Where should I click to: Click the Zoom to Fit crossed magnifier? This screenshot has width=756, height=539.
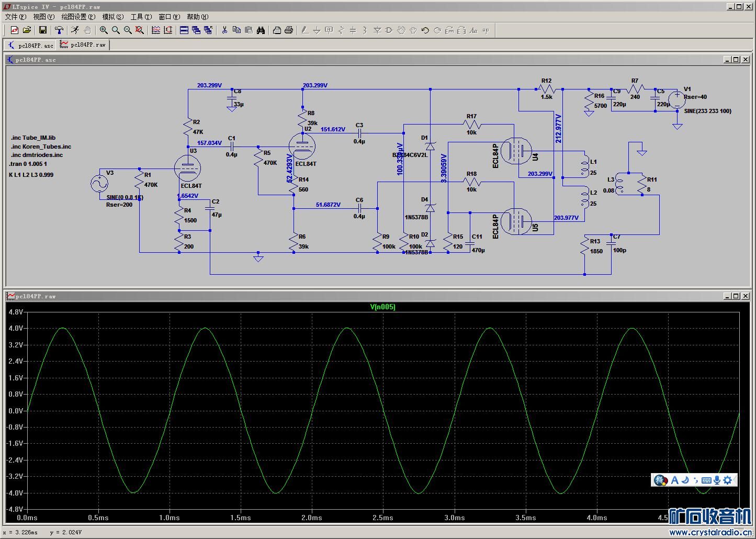(140, 30)
